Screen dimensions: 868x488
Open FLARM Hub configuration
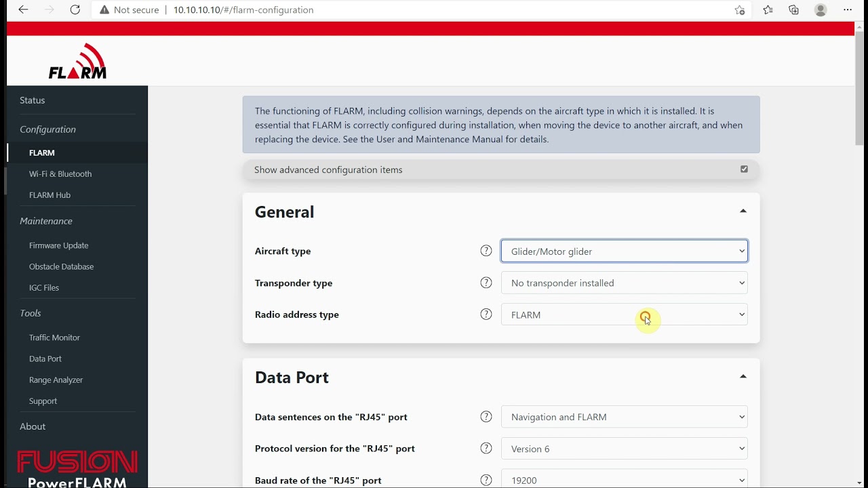[x=50, y=195]
